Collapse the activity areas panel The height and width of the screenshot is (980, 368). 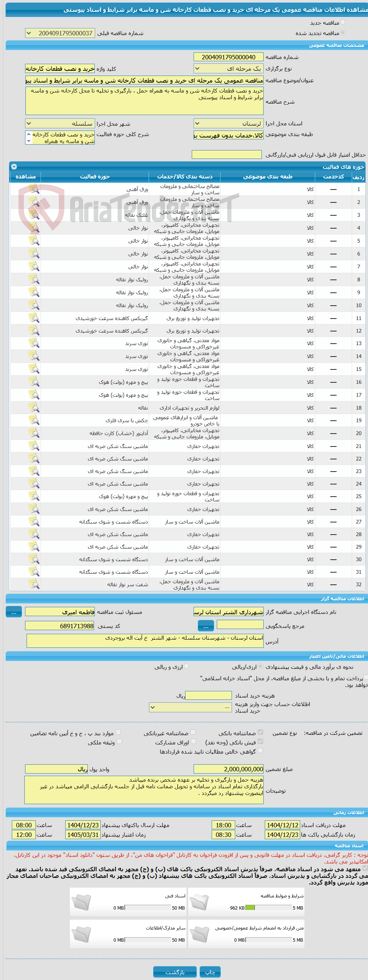point(14,167)
